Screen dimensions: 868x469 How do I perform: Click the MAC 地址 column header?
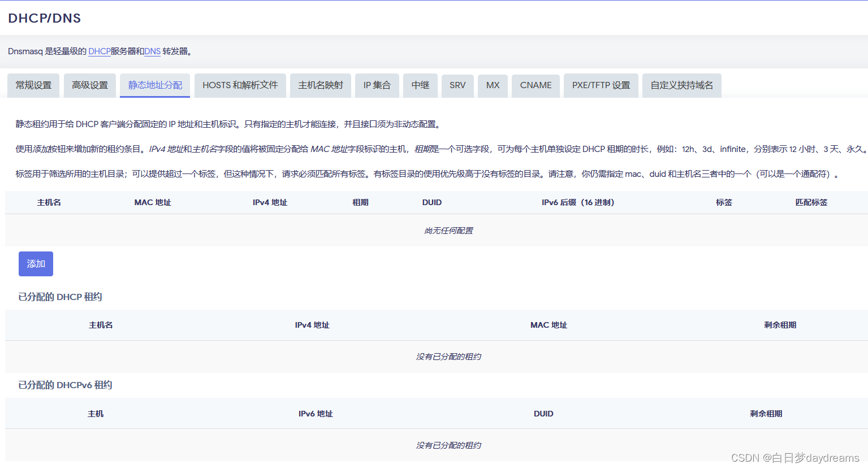[152, 202]
